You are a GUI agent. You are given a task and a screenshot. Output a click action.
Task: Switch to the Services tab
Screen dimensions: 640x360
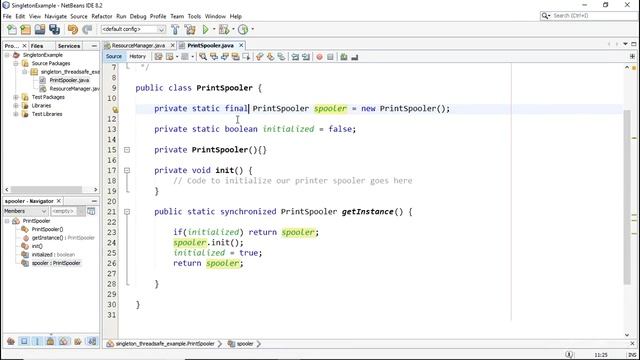(x=69, y=46)
